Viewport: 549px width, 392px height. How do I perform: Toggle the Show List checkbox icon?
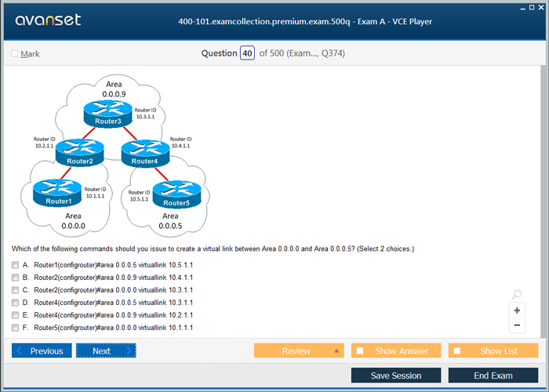[457, 350]
